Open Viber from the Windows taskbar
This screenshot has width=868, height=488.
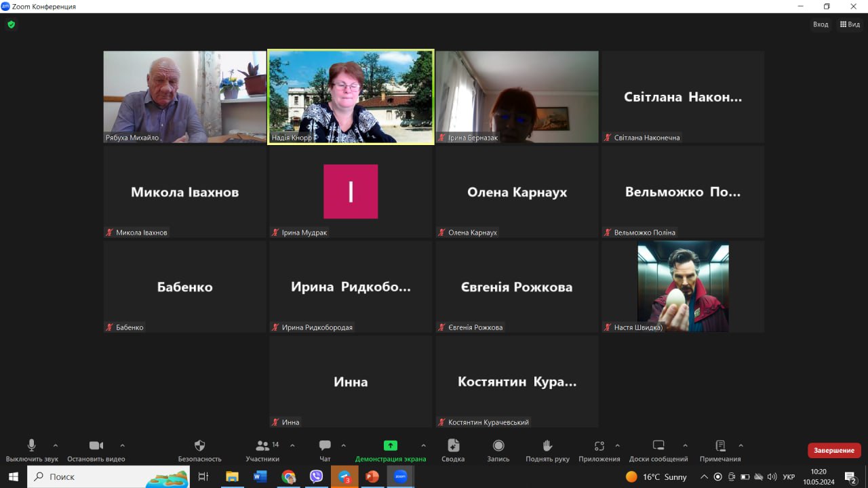click(316, 476)
